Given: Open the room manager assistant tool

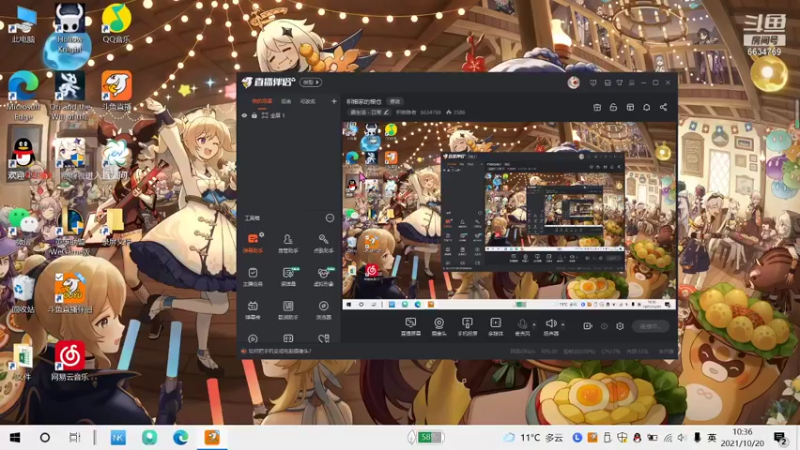Looking at the screenshot, I should tap(288, 243).
